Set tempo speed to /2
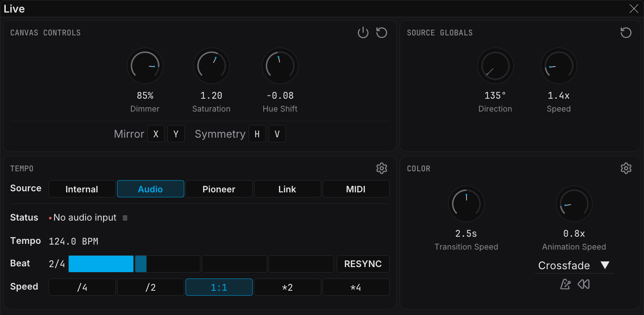This screenshot has height=315, width=644. point(151,287)
